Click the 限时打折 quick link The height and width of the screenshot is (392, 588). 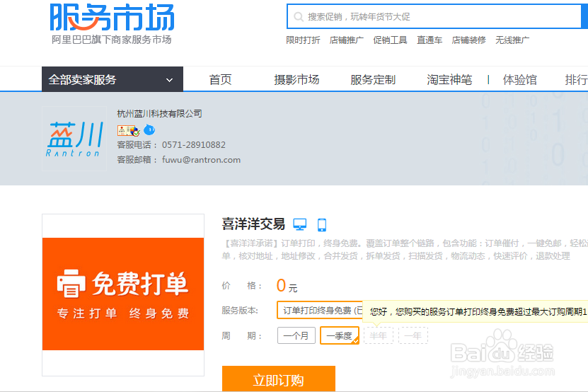[x=303, y=40]
